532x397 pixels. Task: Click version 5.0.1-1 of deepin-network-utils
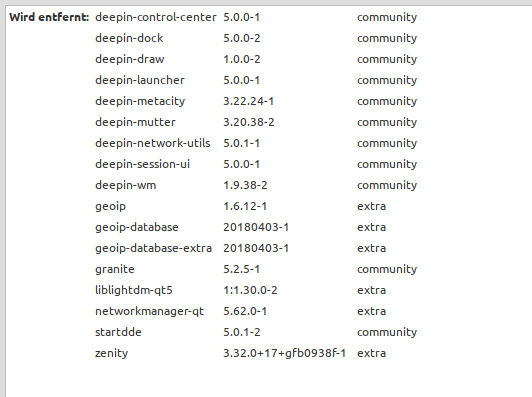point(242,143)
